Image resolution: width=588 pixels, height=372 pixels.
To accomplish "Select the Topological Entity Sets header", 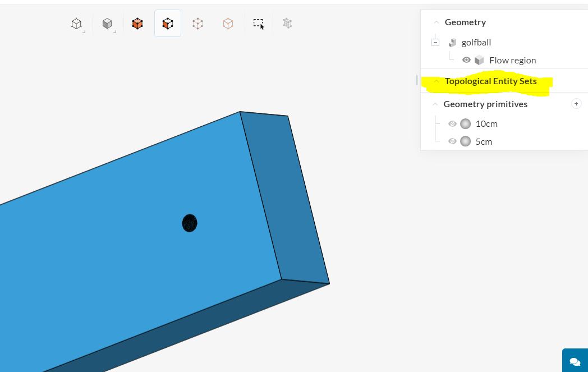I will coord(490,81).
